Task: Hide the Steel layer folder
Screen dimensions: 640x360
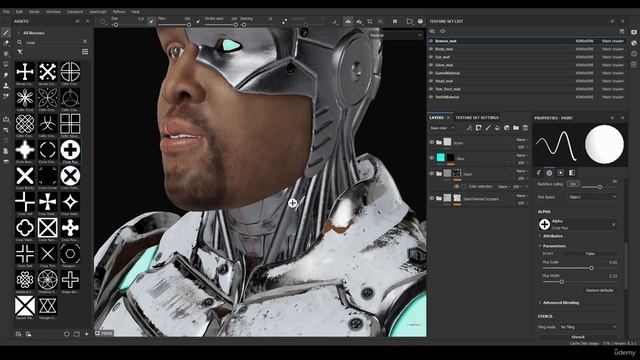Action: [x=431, y=173]
